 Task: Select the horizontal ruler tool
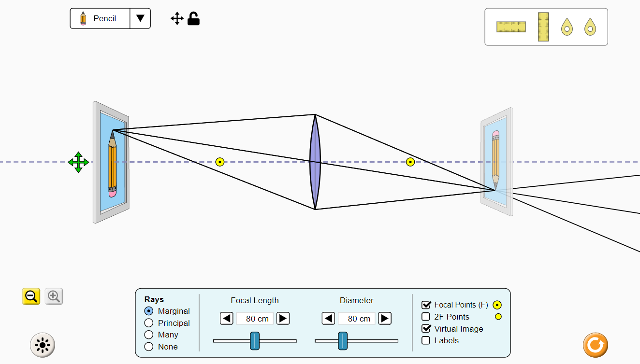click(511, 27)
